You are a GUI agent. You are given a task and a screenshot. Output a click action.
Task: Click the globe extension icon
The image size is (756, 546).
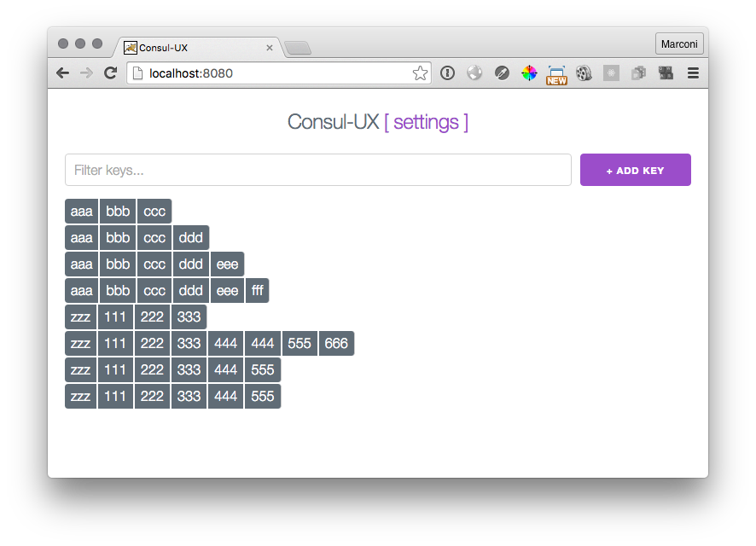tap(474, 73)
